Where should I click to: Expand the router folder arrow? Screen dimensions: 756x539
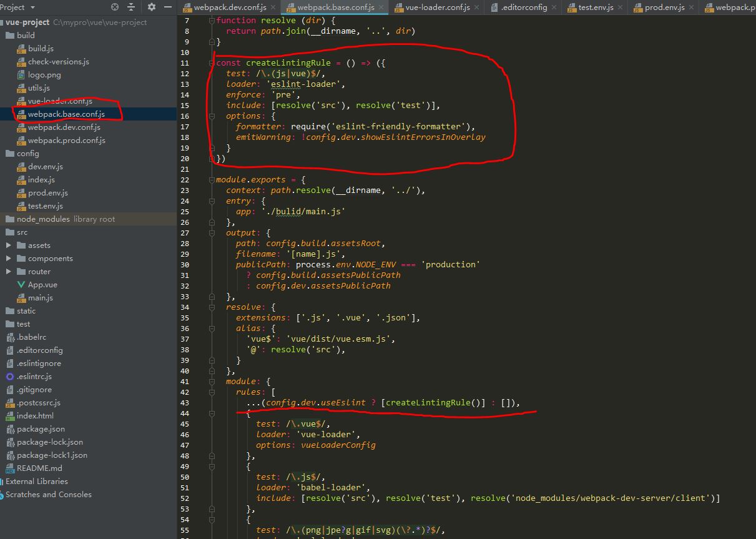point(9,272)
